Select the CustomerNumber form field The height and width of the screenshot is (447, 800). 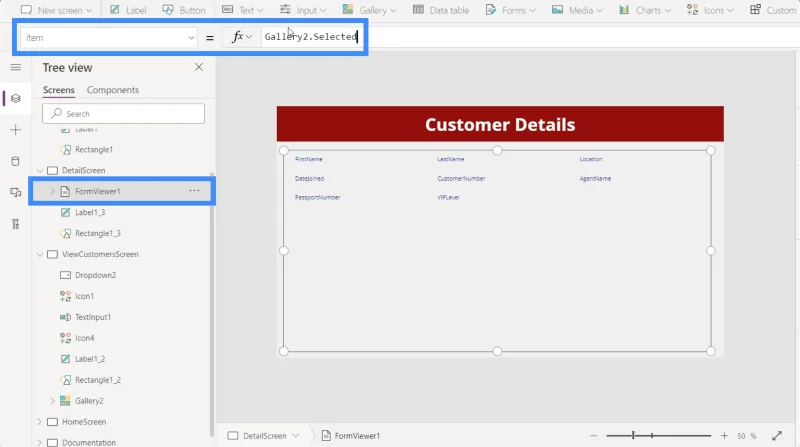(461, 179)
